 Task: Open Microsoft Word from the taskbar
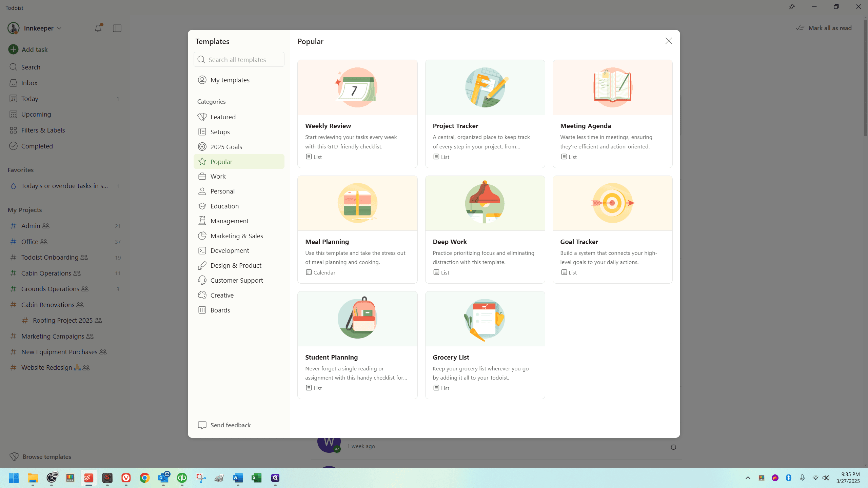point(238,478)
